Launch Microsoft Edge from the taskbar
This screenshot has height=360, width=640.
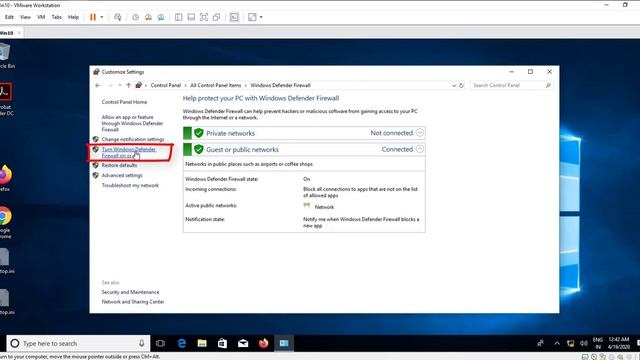coord(182,344)
